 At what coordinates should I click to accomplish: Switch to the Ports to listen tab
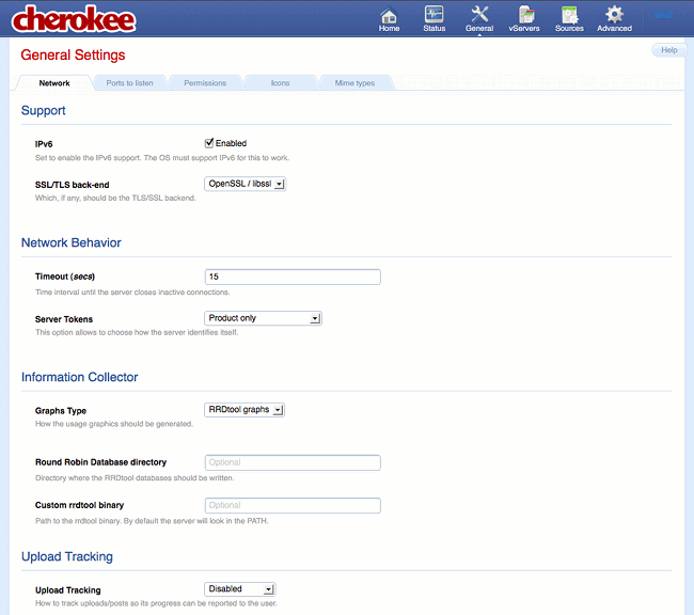tap(130, 83)
